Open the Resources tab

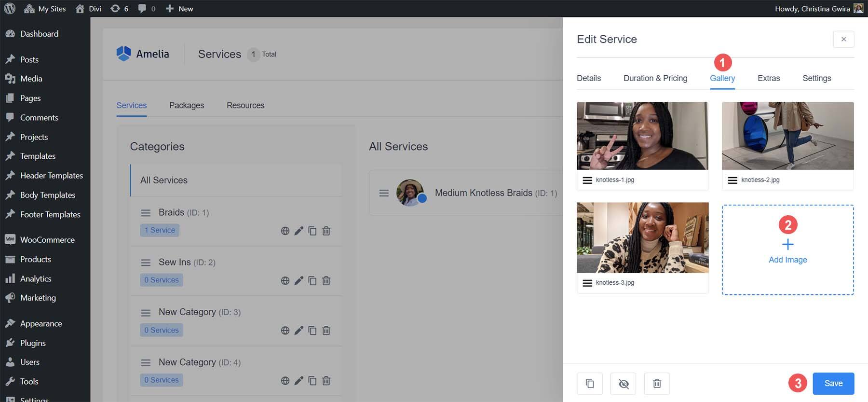pyautogui.click(x=245, y=105)
